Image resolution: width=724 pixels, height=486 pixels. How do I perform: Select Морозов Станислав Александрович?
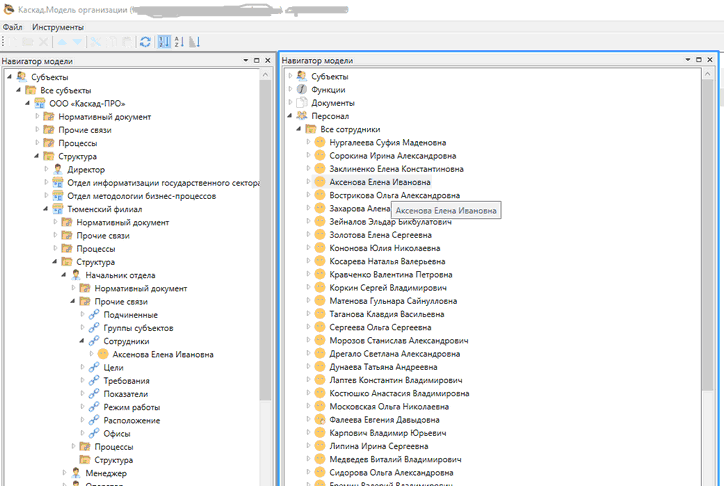pyautogui.click(x=398, y=341)
